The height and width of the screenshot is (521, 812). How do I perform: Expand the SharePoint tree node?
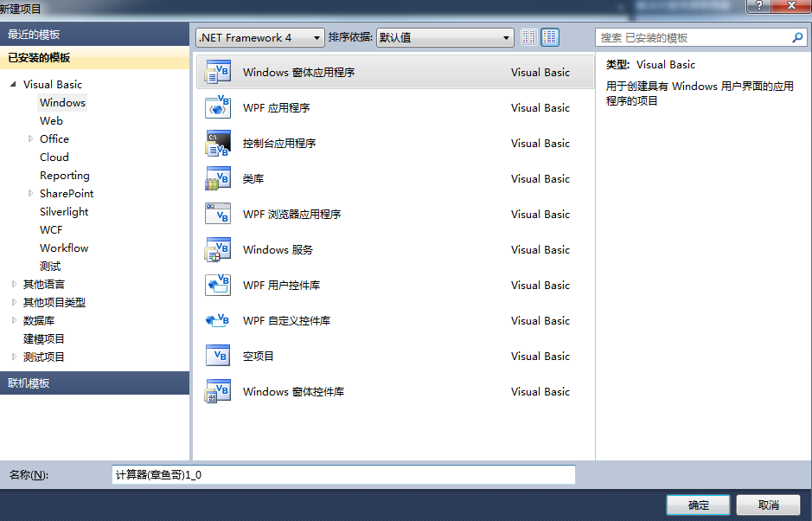point(30,193)
